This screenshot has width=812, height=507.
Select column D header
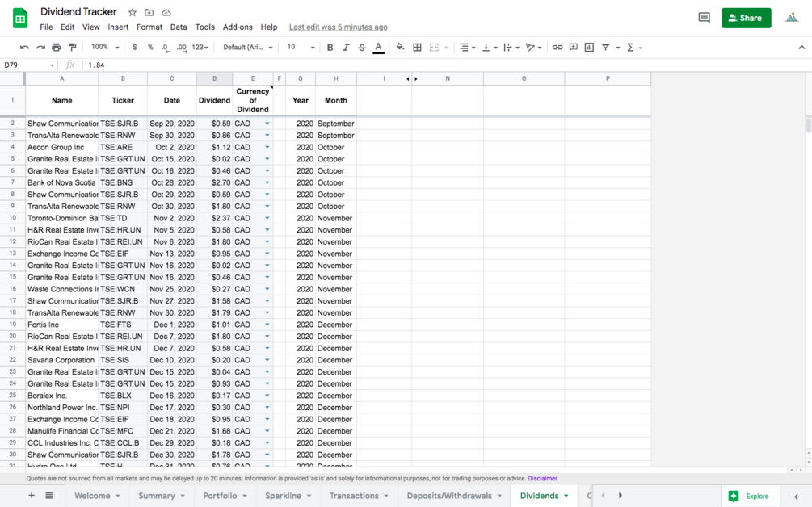pyautogui.click(x=214, y=78)
